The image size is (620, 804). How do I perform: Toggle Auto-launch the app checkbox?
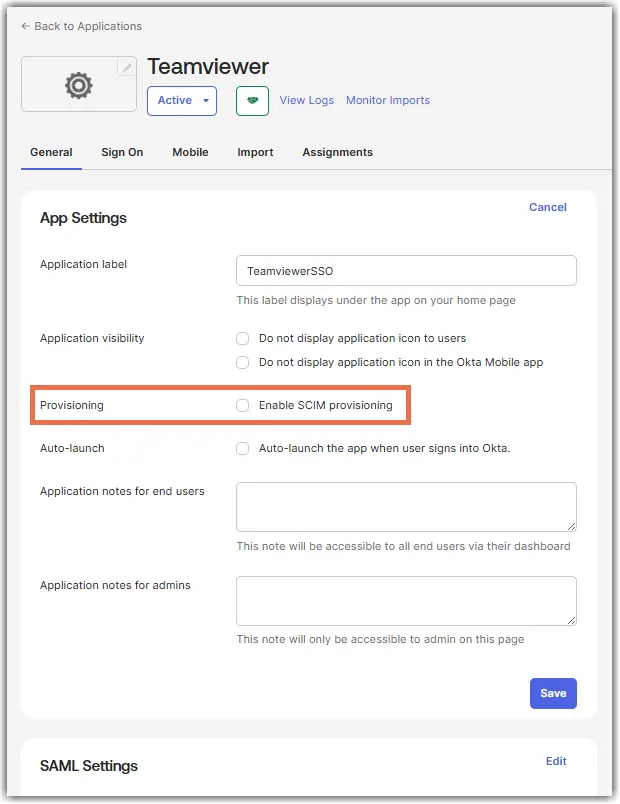(243, 449)
